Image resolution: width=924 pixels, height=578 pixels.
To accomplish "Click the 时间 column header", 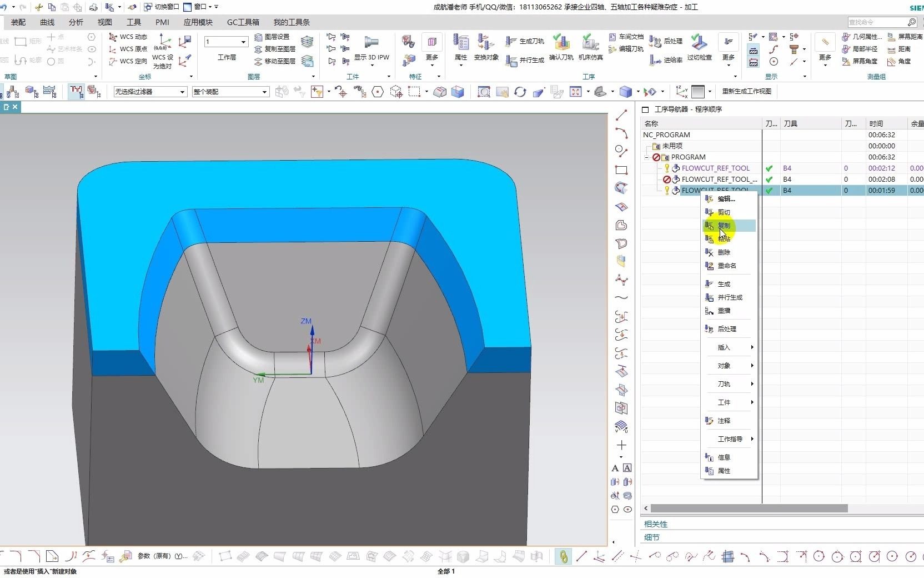I will [886, 123].
